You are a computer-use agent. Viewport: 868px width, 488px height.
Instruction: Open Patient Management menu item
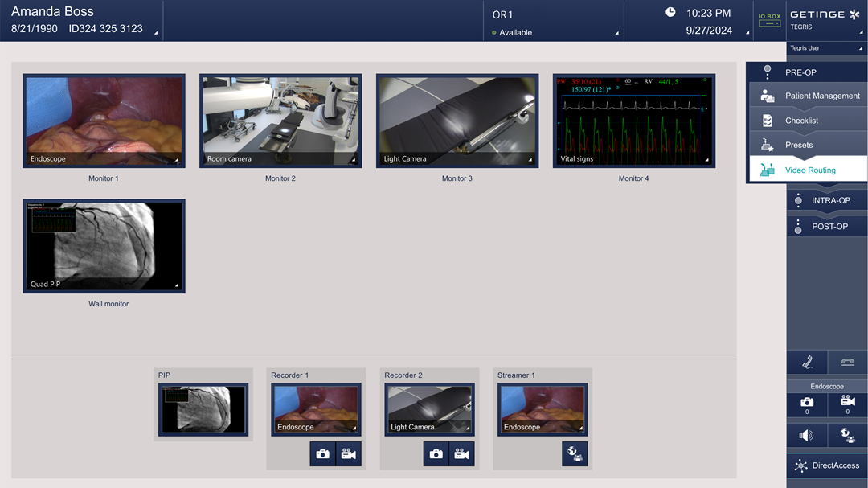pyautogui.click(x=809, y=96)
